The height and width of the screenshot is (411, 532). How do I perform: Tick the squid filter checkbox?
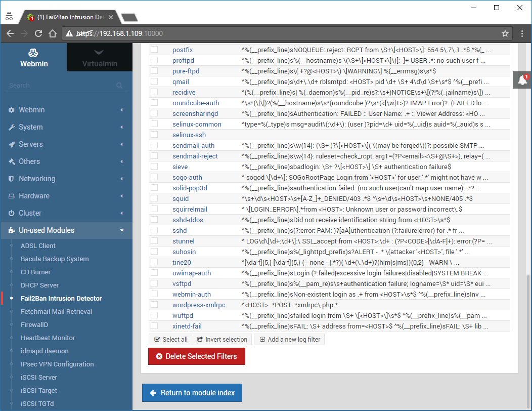pyautogui.click(x=154, y=198)
